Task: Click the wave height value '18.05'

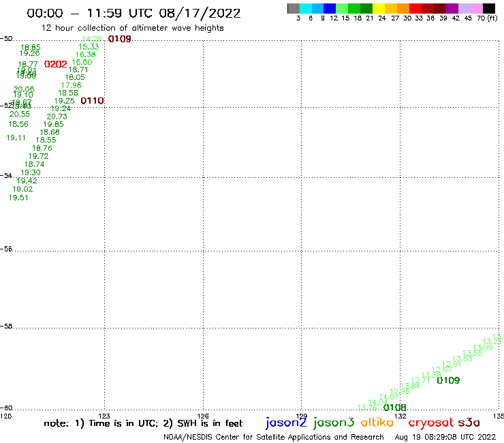Action: click(75, 77)
